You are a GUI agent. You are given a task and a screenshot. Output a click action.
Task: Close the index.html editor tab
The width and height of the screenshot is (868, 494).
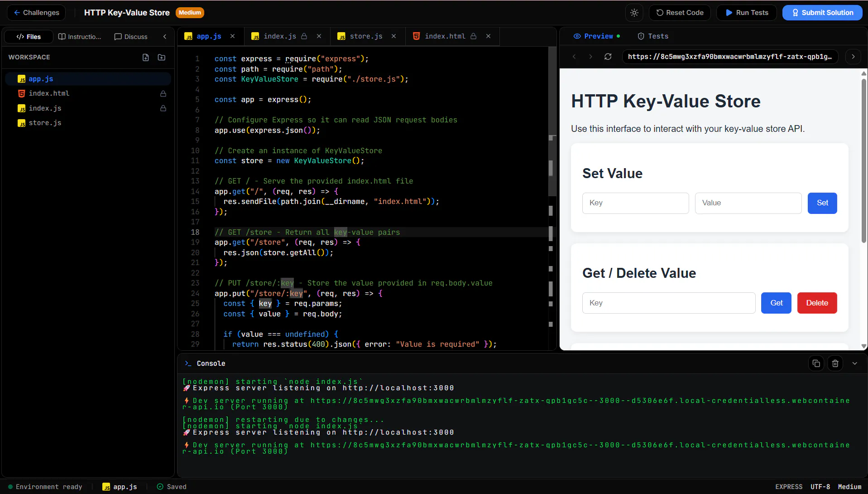coord(489,36)
